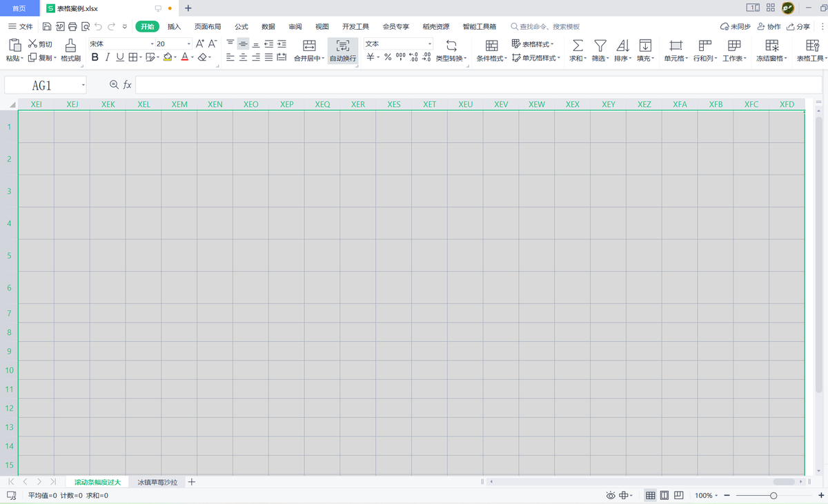Viewport: 828px width, 504px height.
Task: Click the eraser clear-format icon
Action: [202, 58]
